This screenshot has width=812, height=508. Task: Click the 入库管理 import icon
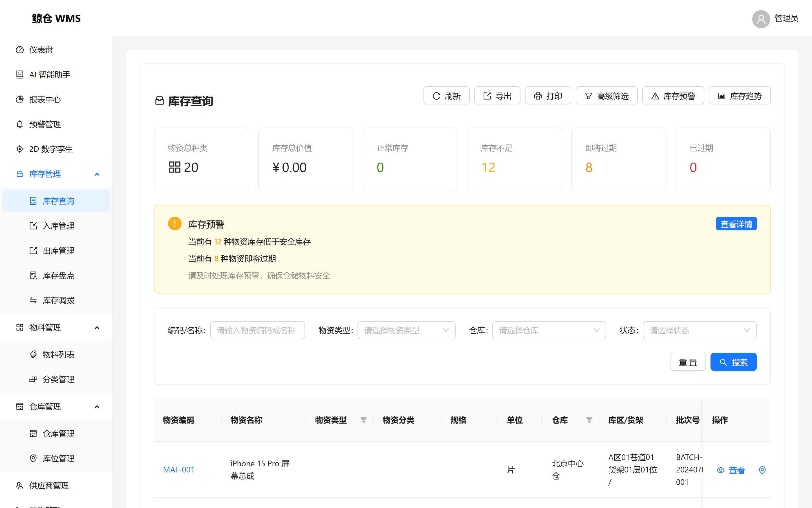(x=33, y=226)
